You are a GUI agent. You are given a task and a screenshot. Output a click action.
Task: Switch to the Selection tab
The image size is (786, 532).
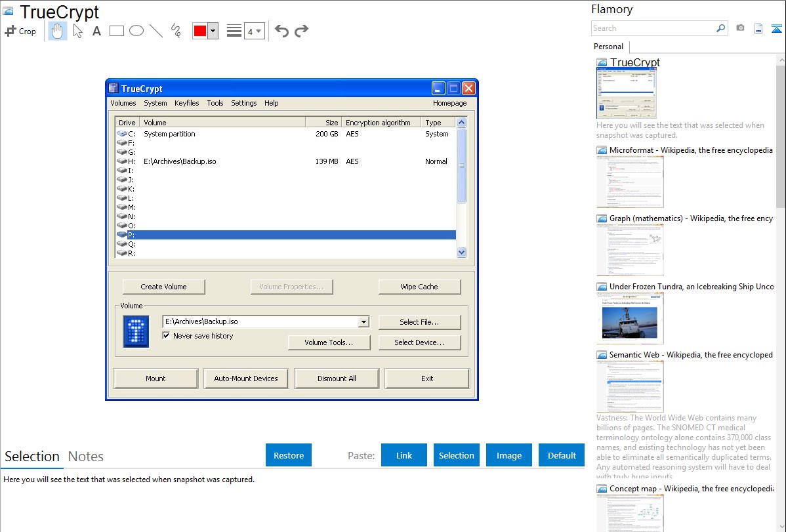tap(32, 457)
